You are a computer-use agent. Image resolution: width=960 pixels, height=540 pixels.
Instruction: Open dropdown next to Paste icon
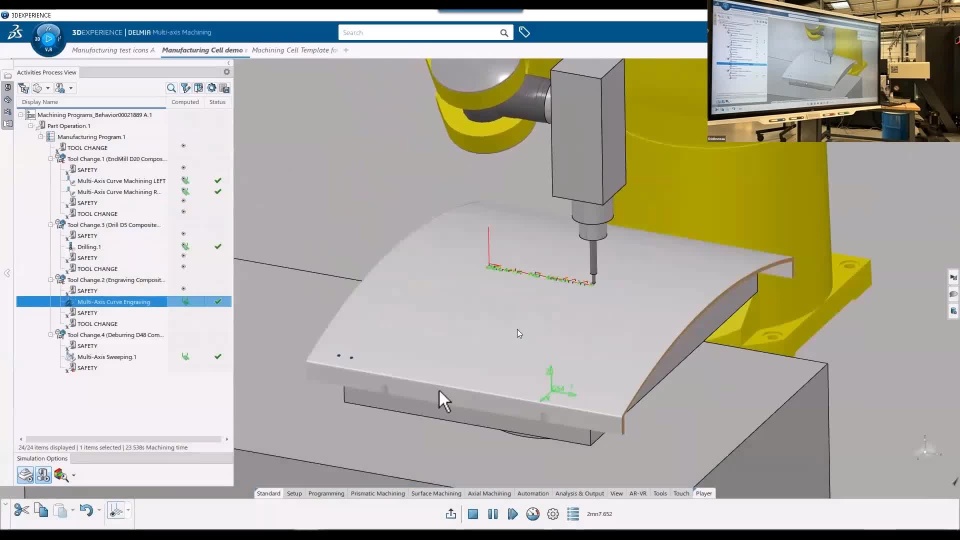coord(72,510)
